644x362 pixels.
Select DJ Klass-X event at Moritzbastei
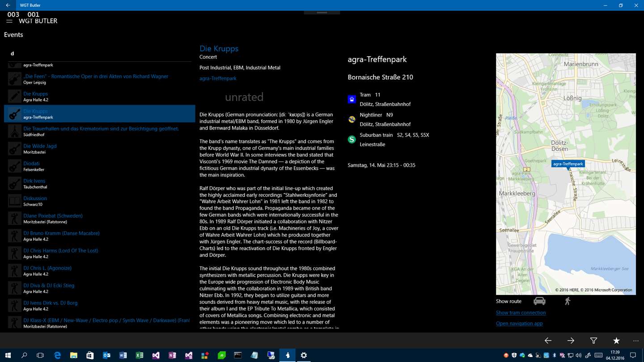point(100,323)
